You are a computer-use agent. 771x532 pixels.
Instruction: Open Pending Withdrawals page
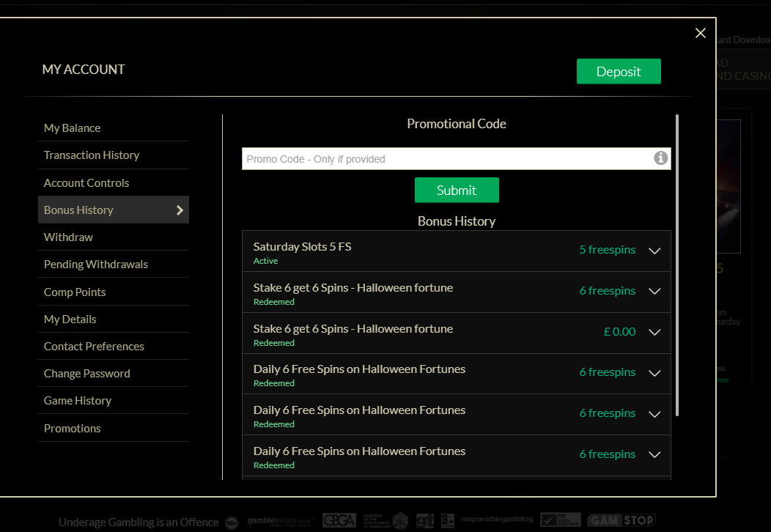(96, 265)
